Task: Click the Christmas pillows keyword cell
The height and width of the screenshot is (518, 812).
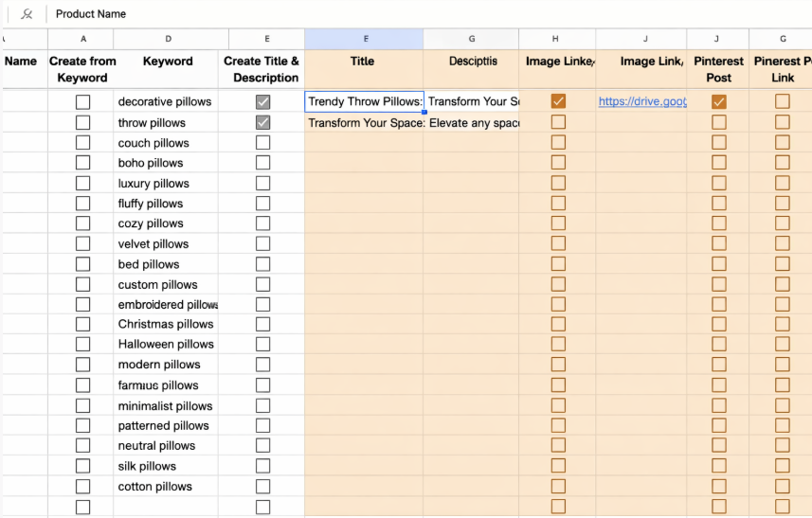Action: 166,324
